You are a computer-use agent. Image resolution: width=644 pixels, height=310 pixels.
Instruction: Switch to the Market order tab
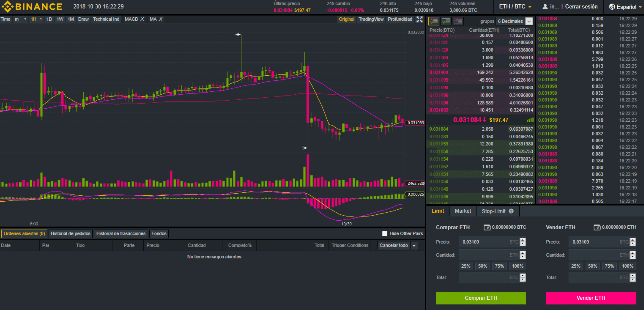[463, 211]
